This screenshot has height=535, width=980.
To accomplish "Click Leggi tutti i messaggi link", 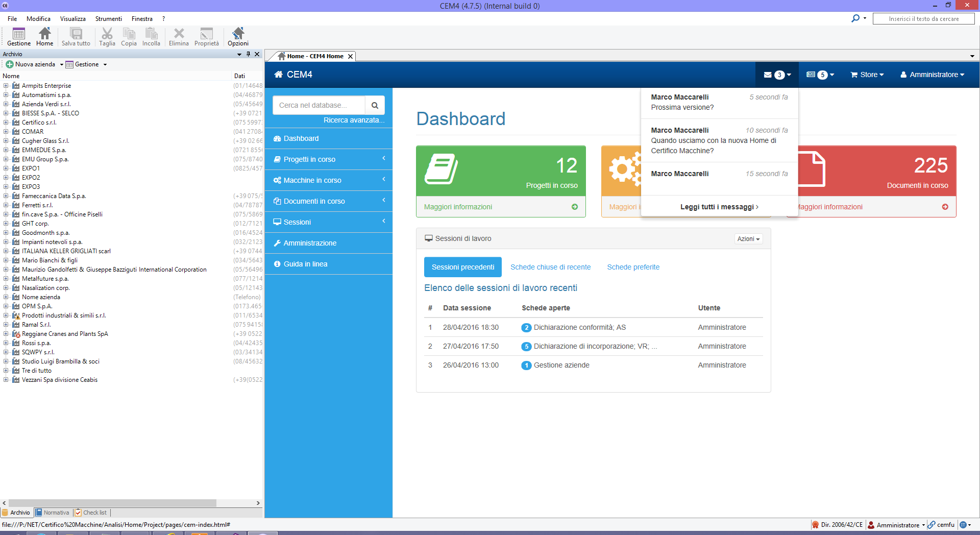I will 719,207.
